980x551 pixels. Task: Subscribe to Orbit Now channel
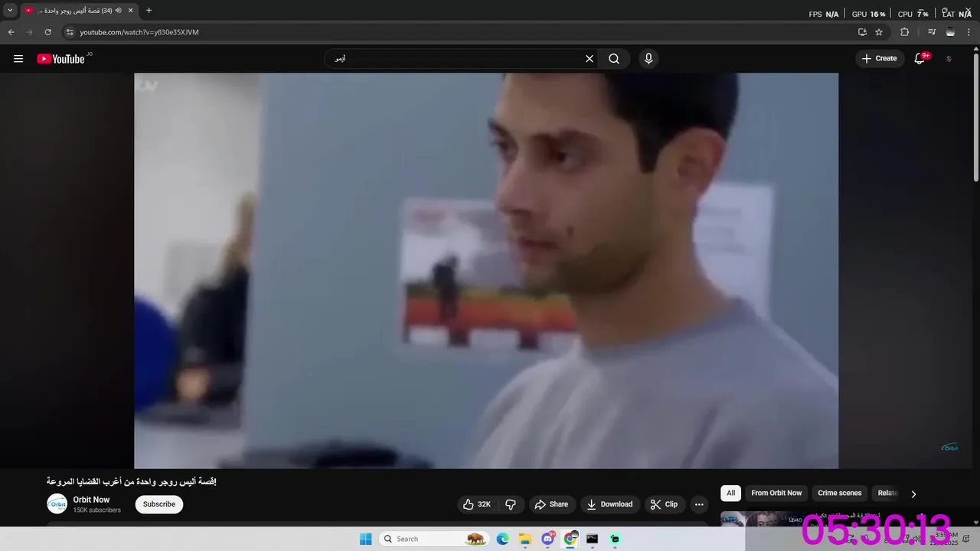click(x=159, y=504)
